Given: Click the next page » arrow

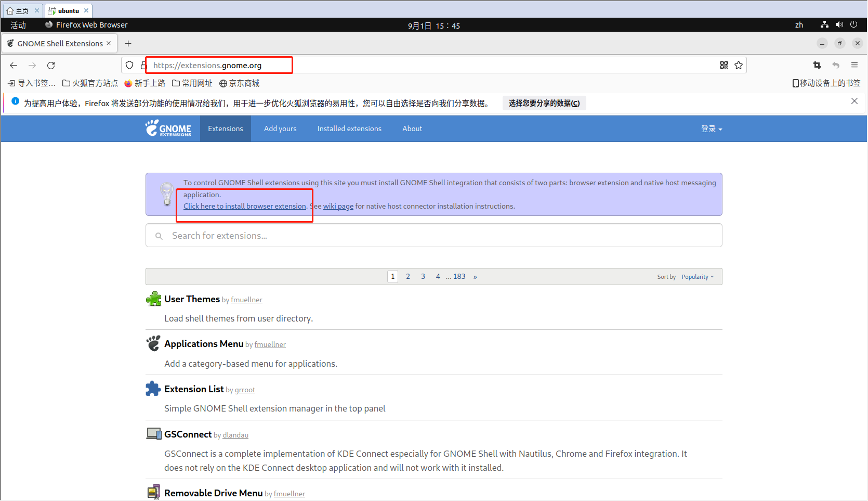Looking at the screenshot, I should point(475,277).
